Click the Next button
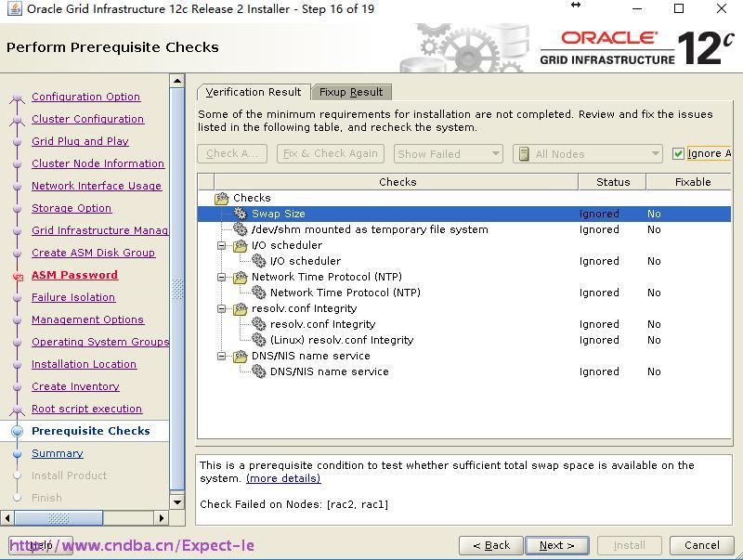The image size is (743, 560). (557, 545)
